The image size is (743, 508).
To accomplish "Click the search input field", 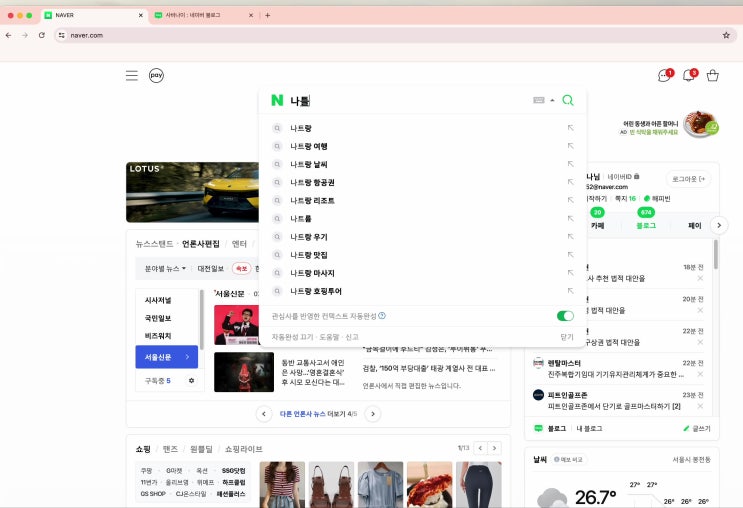I will (410, 101).
